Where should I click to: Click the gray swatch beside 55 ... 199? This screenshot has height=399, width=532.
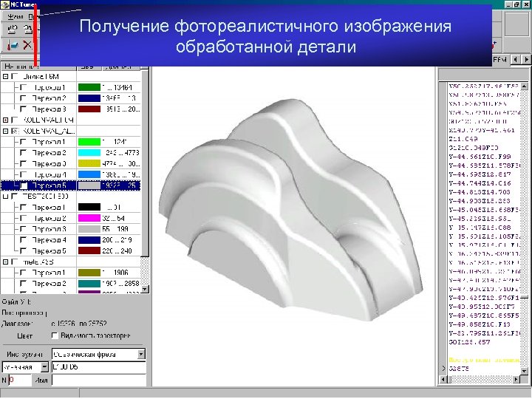89,229
